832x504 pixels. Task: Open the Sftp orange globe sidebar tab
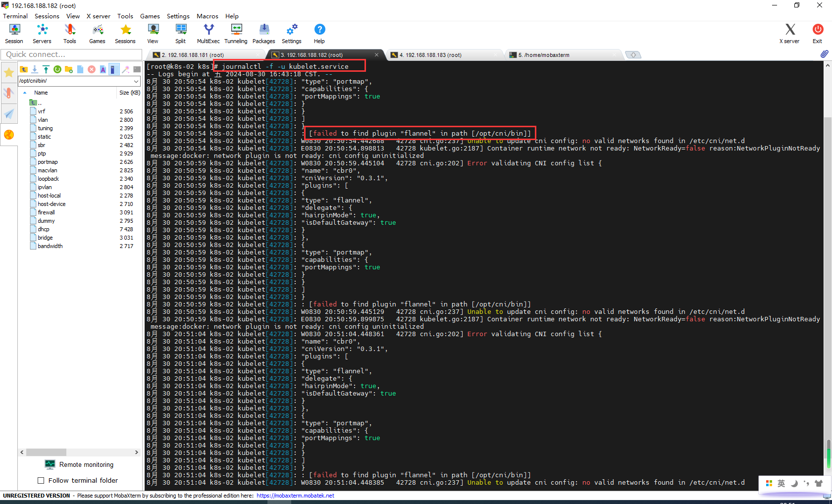[9, 135]
